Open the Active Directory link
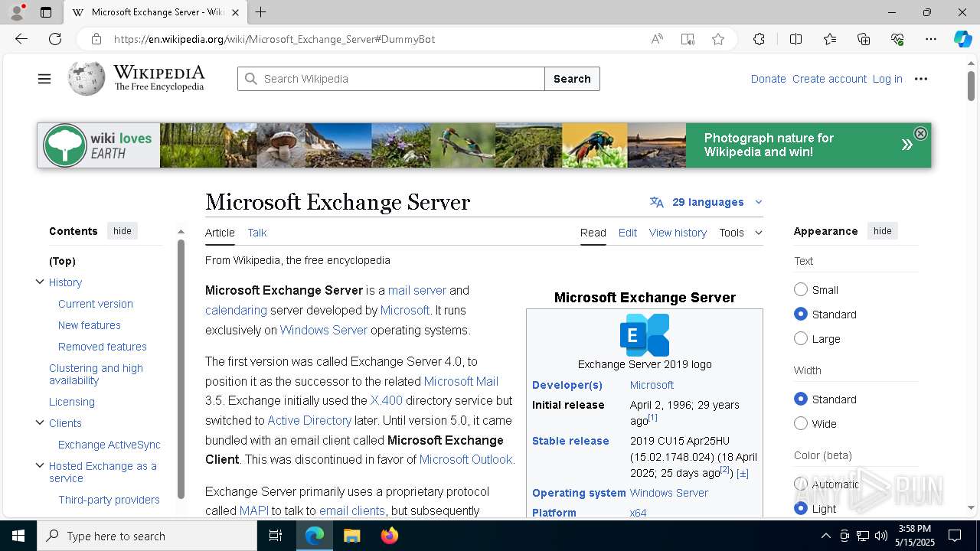Viewport: 980px width, 551px height. pyautogui.click(x=309, y=420)
